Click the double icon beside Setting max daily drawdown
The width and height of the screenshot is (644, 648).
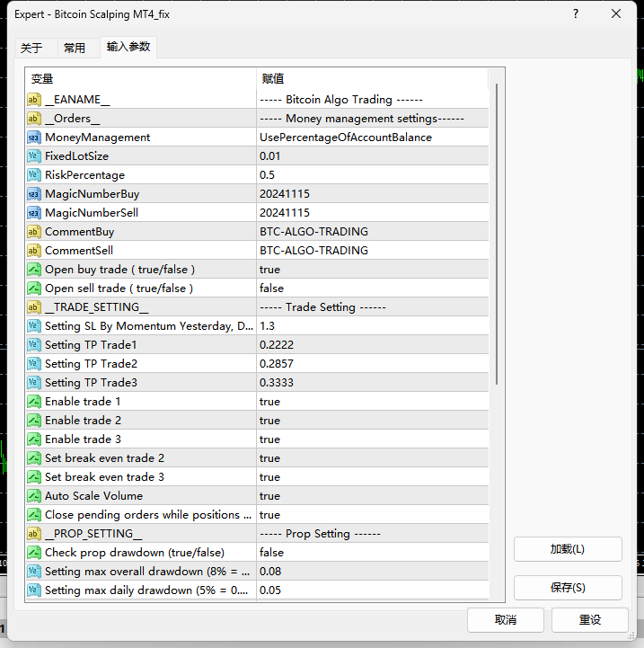point(34,590)
